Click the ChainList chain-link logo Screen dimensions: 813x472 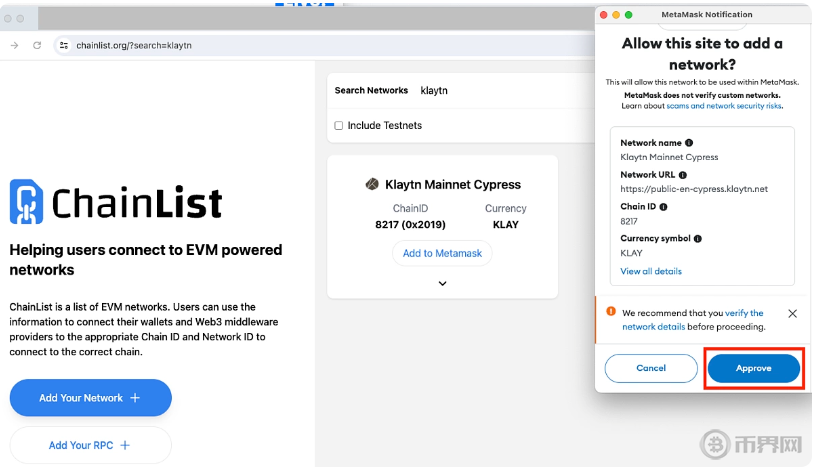pyautogui.click(x=26, y=202)
